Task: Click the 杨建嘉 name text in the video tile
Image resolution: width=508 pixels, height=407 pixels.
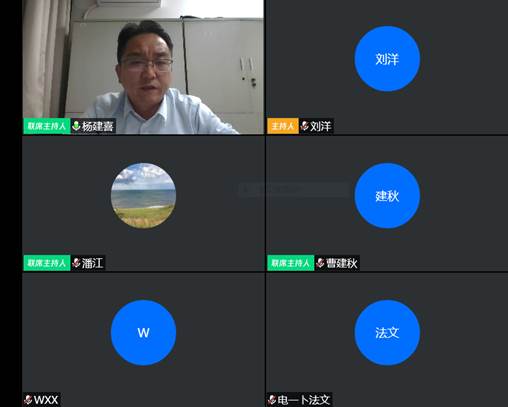Action: [98, 126]
